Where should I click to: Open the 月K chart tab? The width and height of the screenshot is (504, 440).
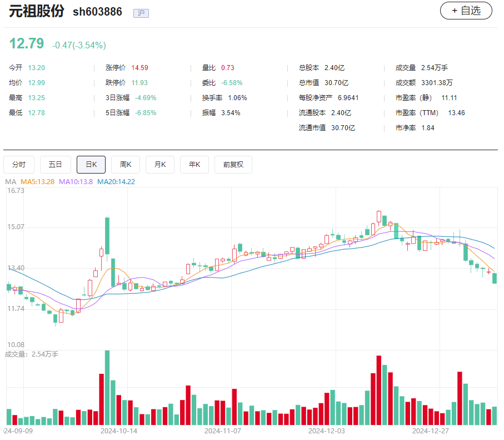pyautogui.click(x=160, y=165)
